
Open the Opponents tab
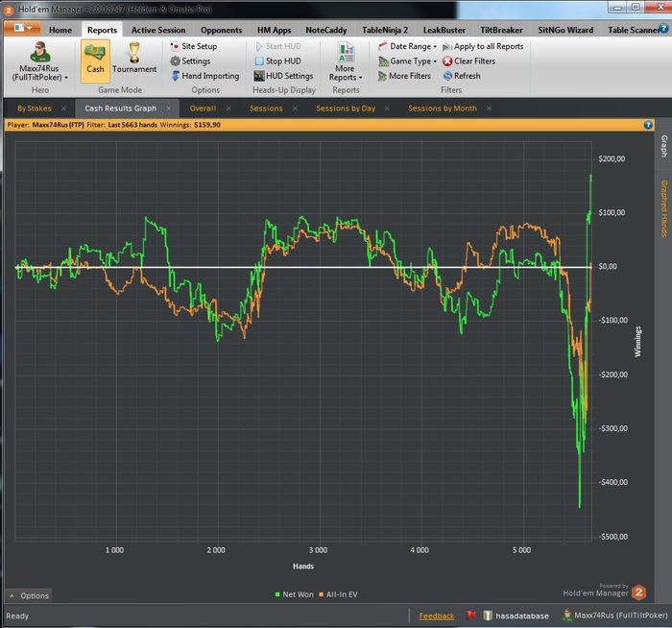click(x=221, y=30)
